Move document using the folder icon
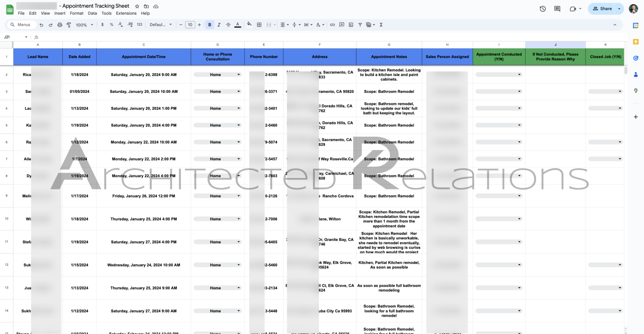The width and height of the screenshot is (644, 334). [x=146, y=6]
